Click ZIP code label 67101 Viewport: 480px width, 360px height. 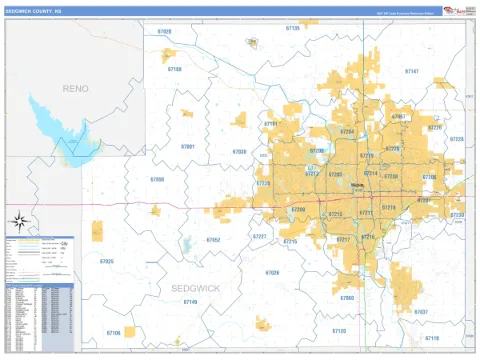(271, 124)
